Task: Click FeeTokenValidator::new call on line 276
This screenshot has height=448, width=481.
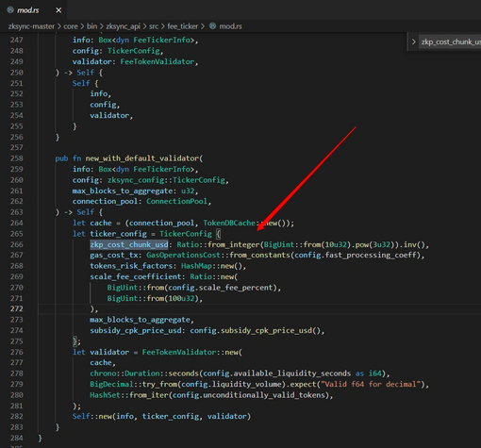Action: coord(191,352)
